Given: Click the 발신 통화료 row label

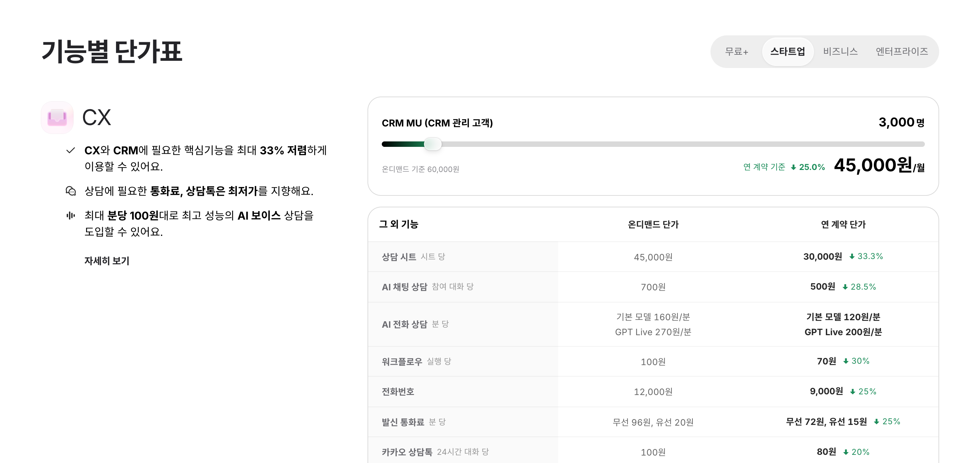Looking at the screenshot, I should point(403,422).
